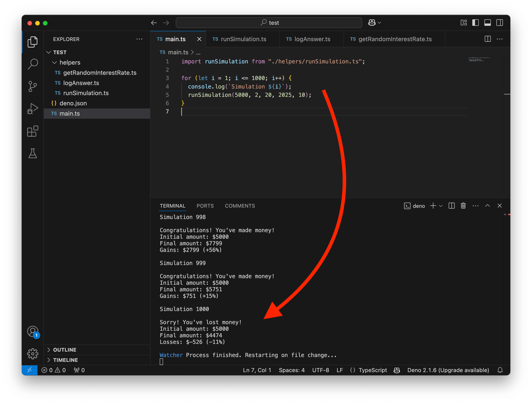Collapse the TEST folder root
The width and height of the screenshot is (532, 404).
pyautogui.click(x=97, y=52)
